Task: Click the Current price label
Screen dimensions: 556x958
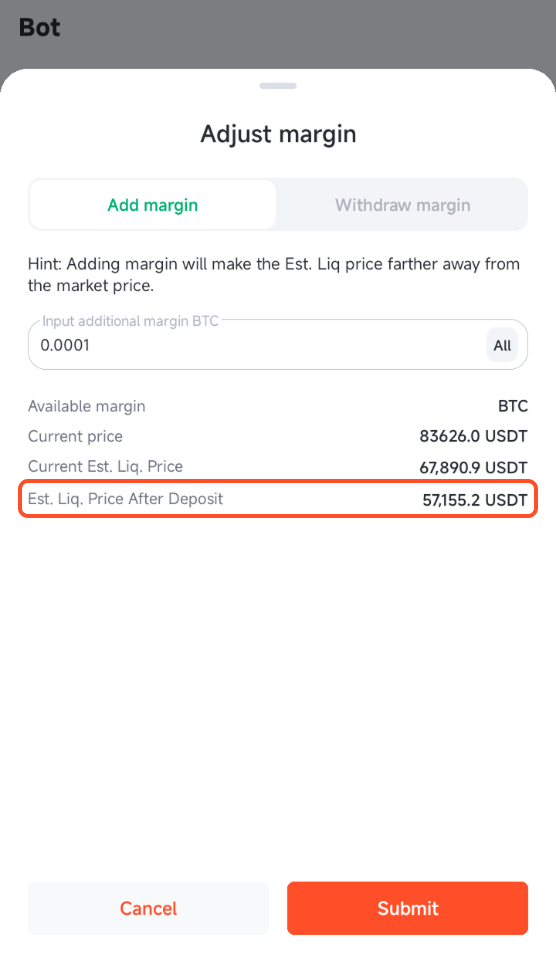Action: [75, 436]
